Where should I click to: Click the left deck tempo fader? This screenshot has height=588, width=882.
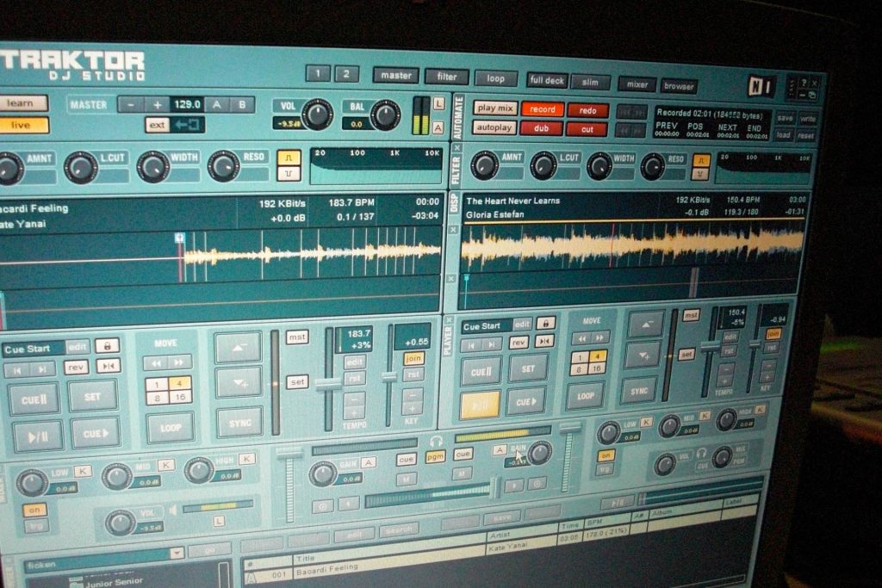(328, 384)
